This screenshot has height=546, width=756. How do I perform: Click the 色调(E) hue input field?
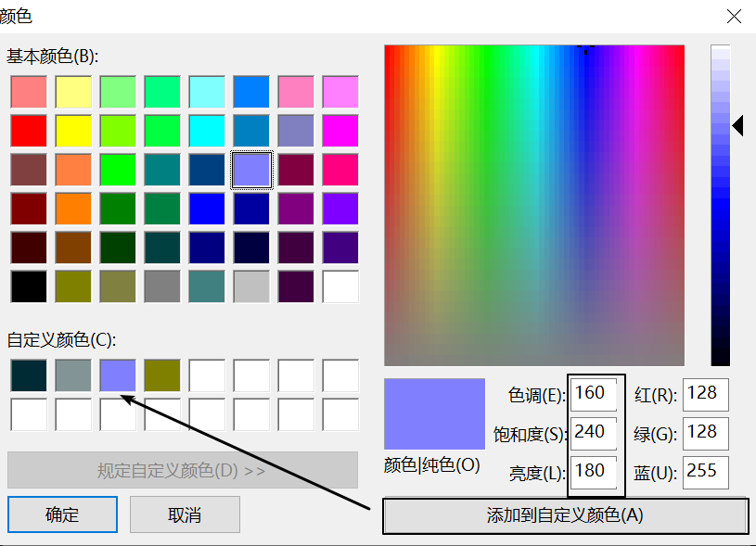pos(594,394)
